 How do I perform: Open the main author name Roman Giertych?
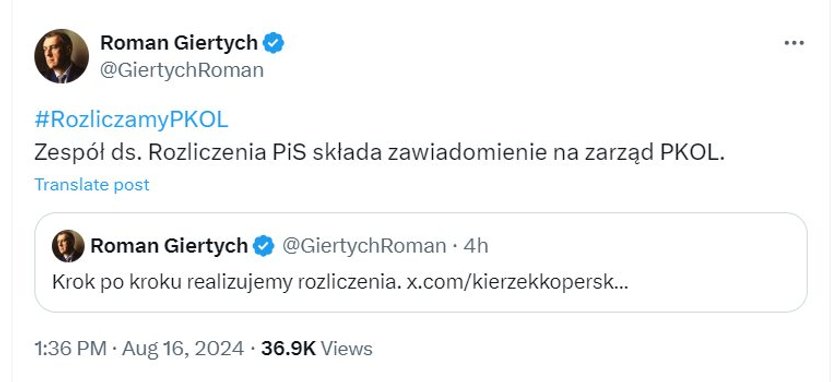click(x=179, y=43)
